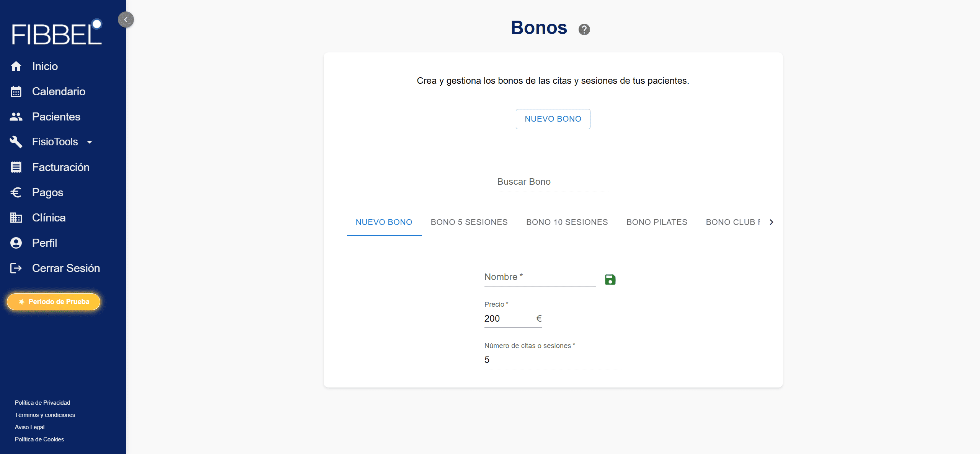This screenshot has height=454, width=980.
Task: Open the Política de Privacidad link
Action: tap(42, 402)
